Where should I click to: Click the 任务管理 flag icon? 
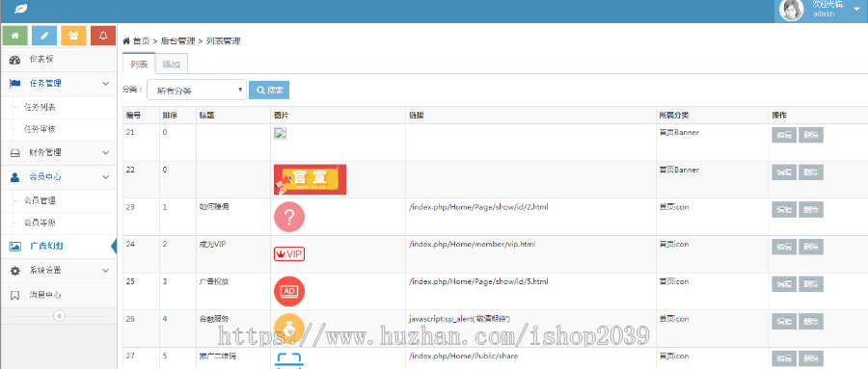[x=14, y=84]
